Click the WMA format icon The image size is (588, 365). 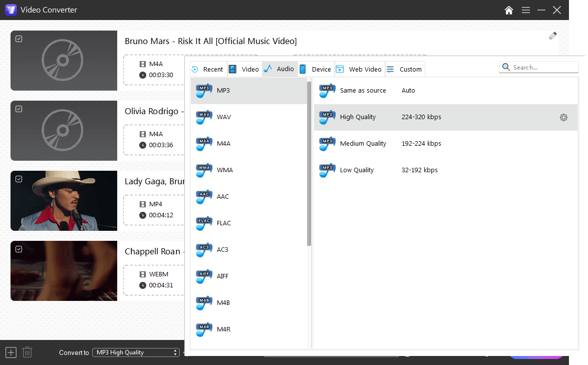point(204,170)
